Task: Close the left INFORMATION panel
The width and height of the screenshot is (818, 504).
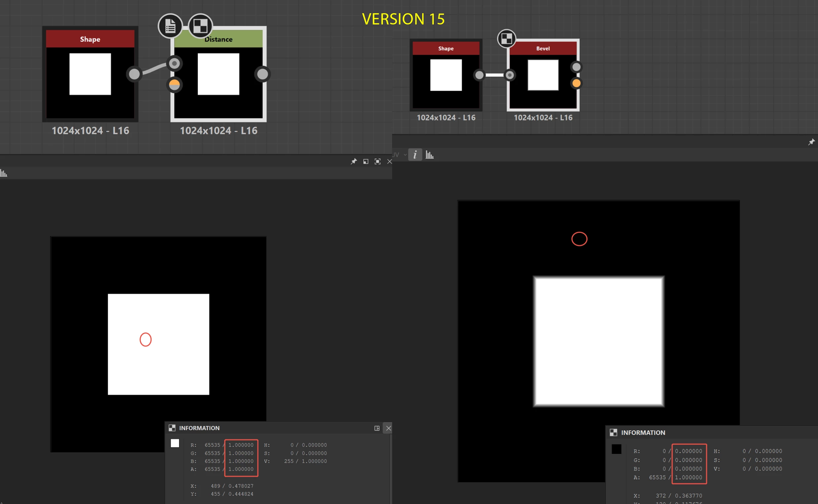Action: tap(388, 428)
